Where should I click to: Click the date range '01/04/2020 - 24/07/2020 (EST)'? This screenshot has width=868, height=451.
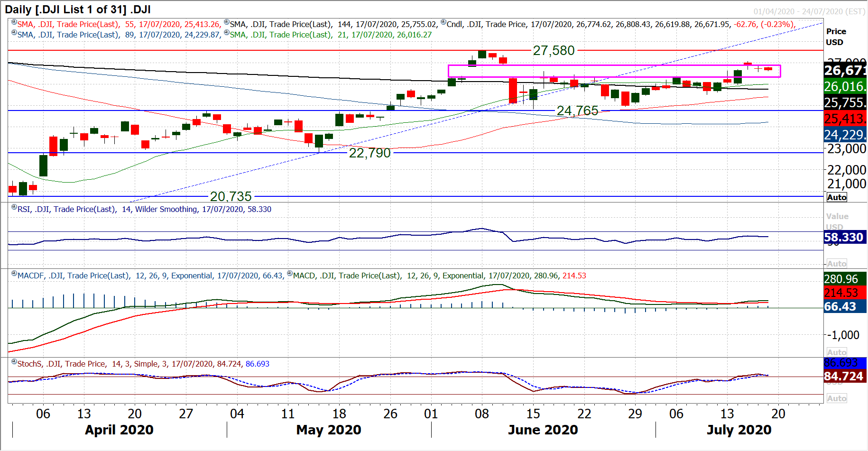(x=809, y=11)
